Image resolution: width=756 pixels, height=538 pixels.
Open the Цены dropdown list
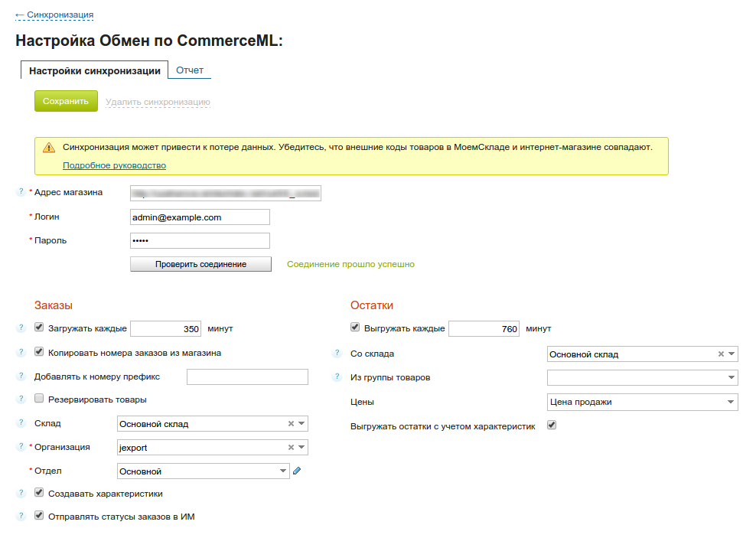coord(731,402)
